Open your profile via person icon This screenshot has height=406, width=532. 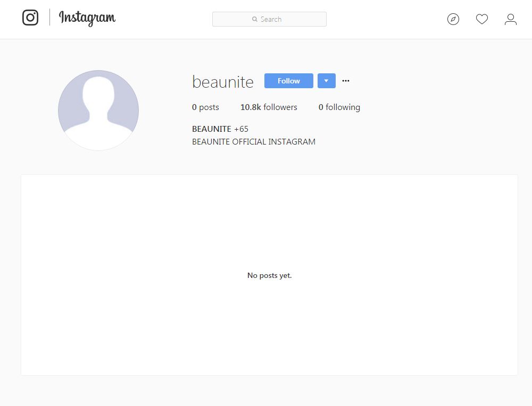click(x=511, y=19)
